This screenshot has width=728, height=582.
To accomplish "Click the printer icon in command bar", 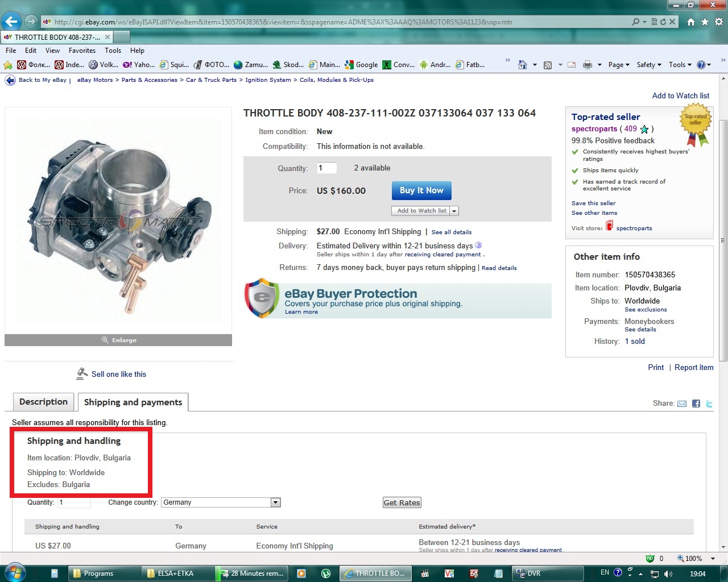I will pyautogui.click(x=588, y=65).
